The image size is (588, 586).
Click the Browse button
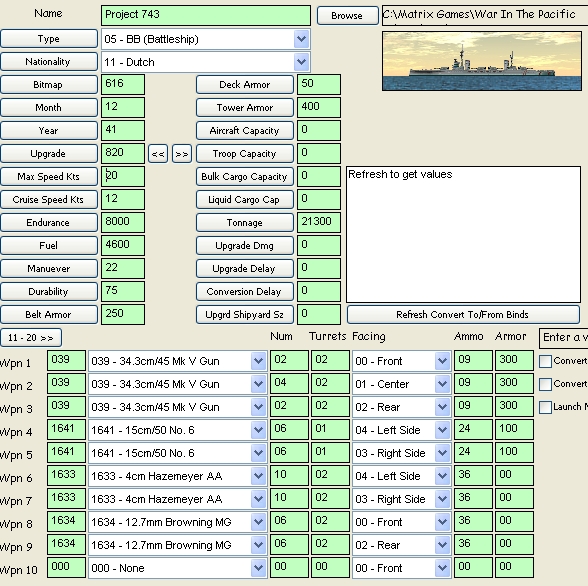click(347, 16)
